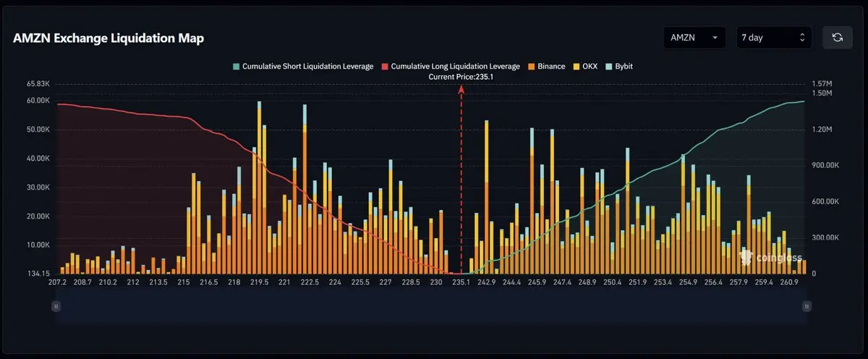Click the 900.00K right axis label
Image resolution: width=868 pixels, height=359 pixels.
point(826,166)
